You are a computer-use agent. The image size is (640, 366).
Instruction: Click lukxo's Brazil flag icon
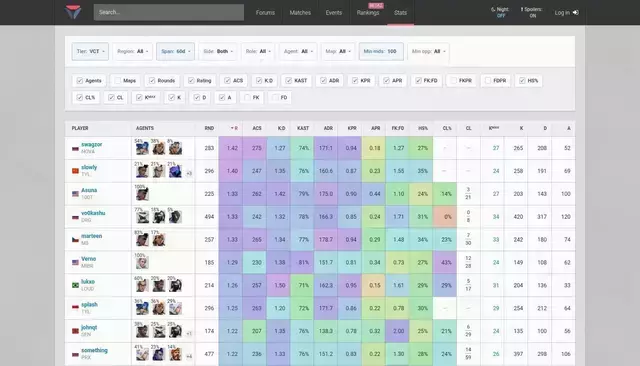click(75, 286)
